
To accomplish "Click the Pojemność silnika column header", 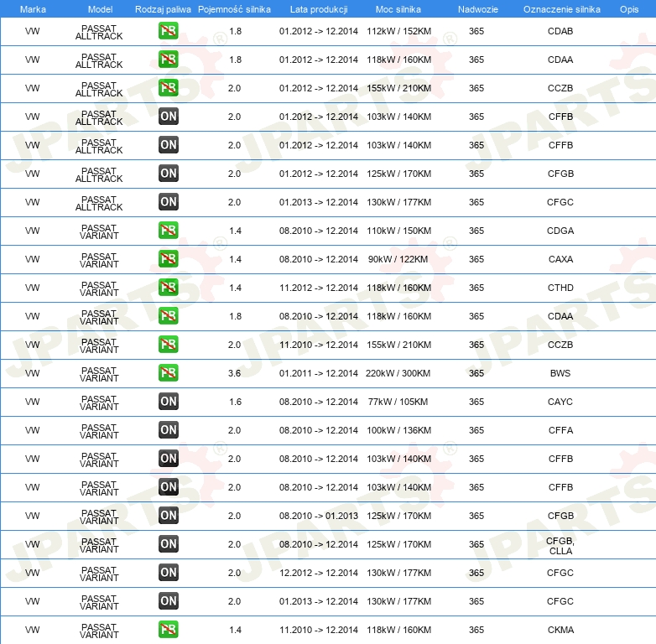I will pyautogui.click(x=234, y=9).
